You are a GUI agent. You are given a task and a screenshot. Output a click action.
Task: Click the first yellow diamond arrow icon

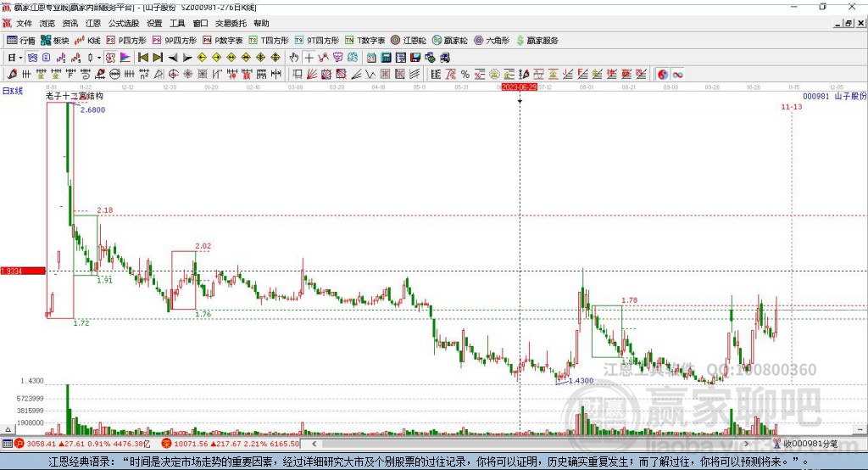202,58
